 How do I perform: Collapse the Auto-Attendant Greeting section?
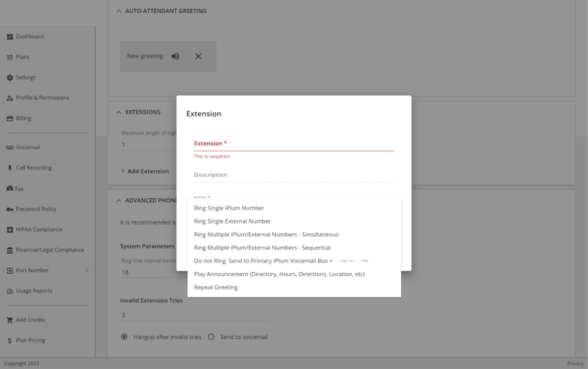119,11
